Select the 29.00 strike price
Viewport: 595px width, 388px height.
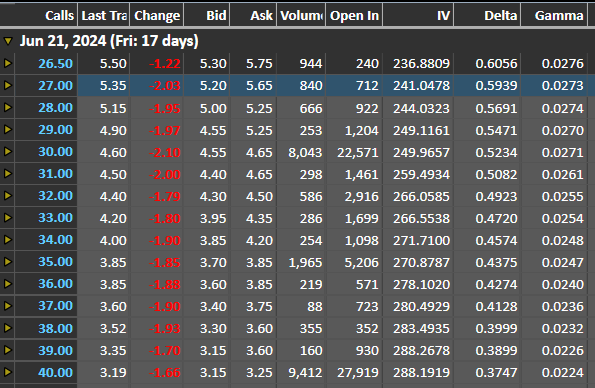tap(55, 129)
